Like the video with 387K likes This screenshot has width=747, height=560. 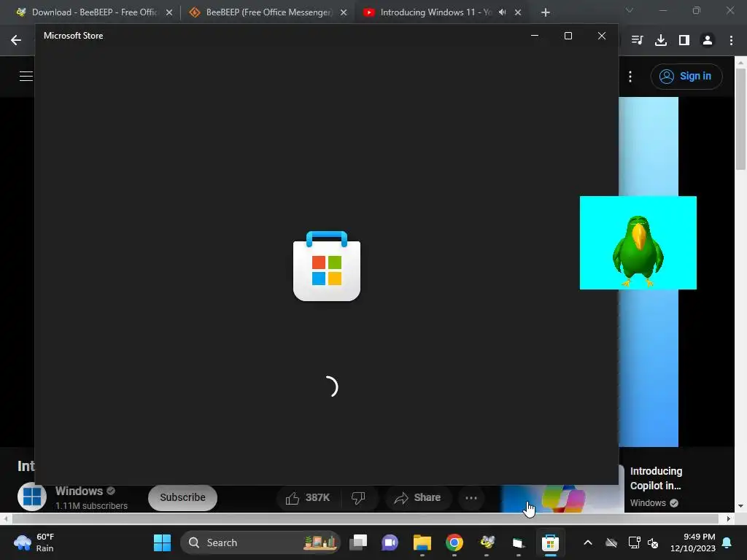307,497
